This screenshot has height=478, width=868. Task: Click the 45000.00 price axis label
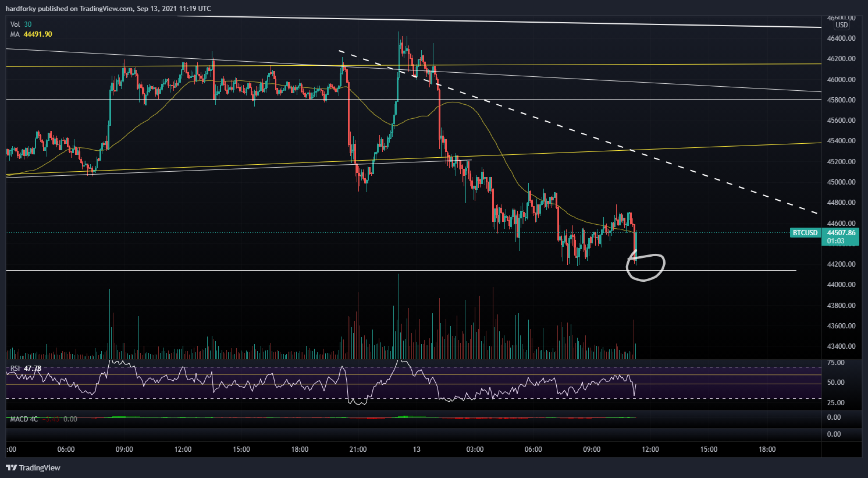tap(841, 182)
